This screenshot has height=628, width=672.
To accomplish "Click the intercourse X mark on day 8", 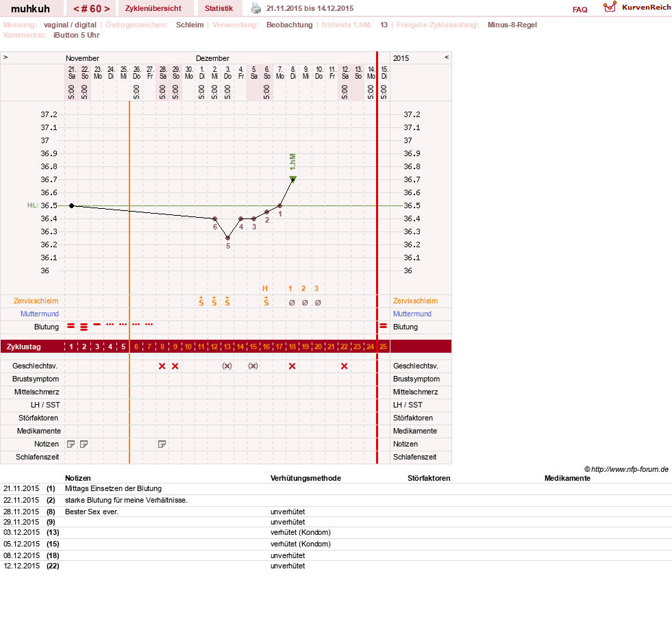I will (x=162, y=366).
